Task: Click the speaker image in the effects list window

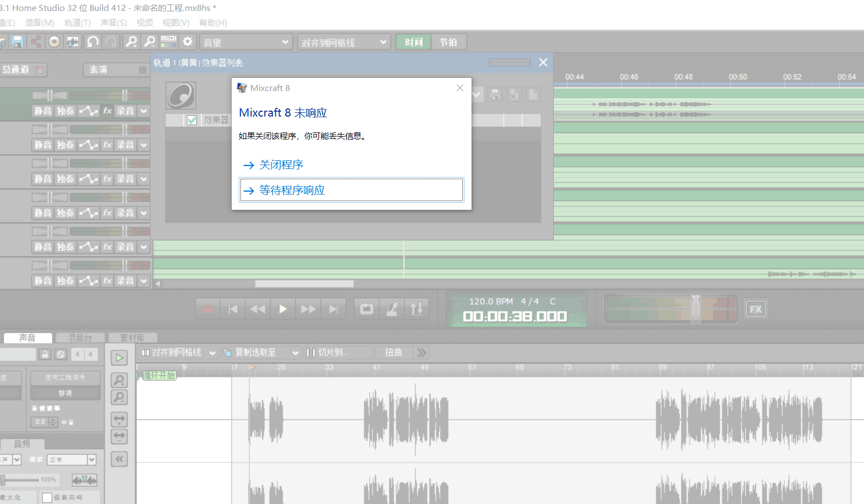Action: tap(181, 96)
